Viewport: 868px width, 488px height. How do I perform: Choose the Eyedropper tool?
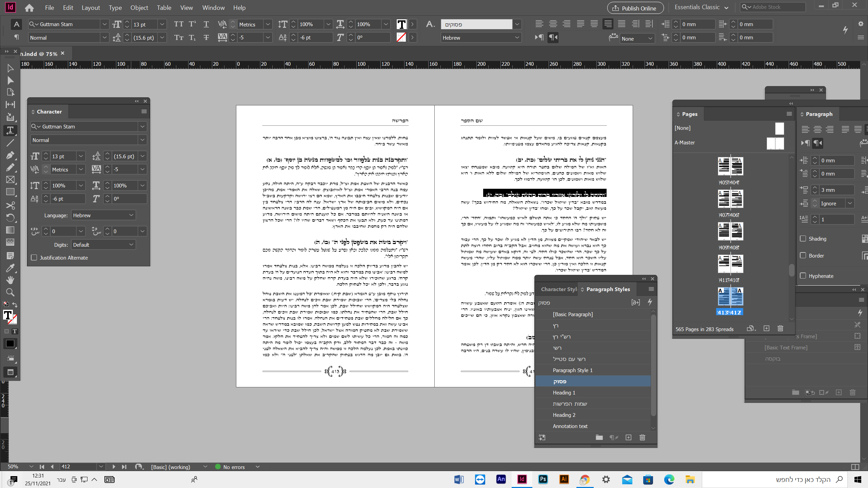(10, 268)
